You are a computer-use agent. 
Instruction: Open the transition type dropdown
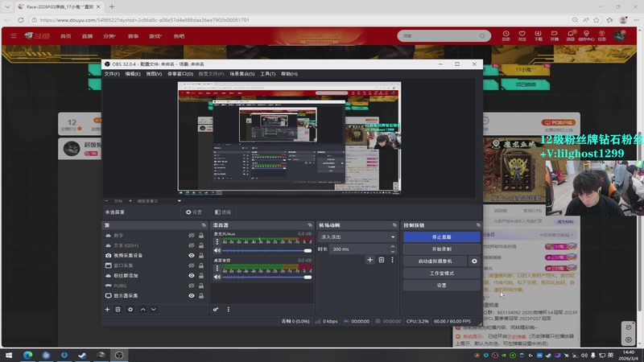coord(357,237)
